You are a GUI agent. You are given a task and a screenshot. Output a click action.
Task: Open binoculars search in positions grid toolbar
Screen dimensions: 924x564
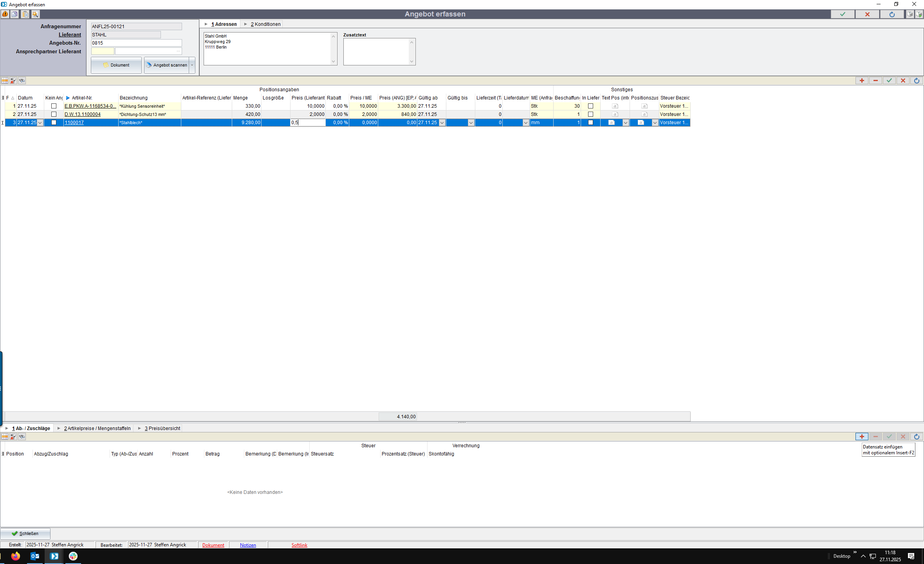pos(22,81)
